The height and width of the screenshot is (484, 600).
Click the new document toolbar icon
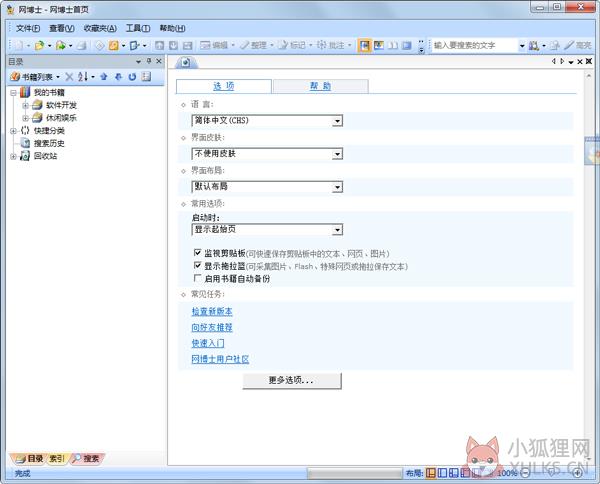click(x=18, y=46)
